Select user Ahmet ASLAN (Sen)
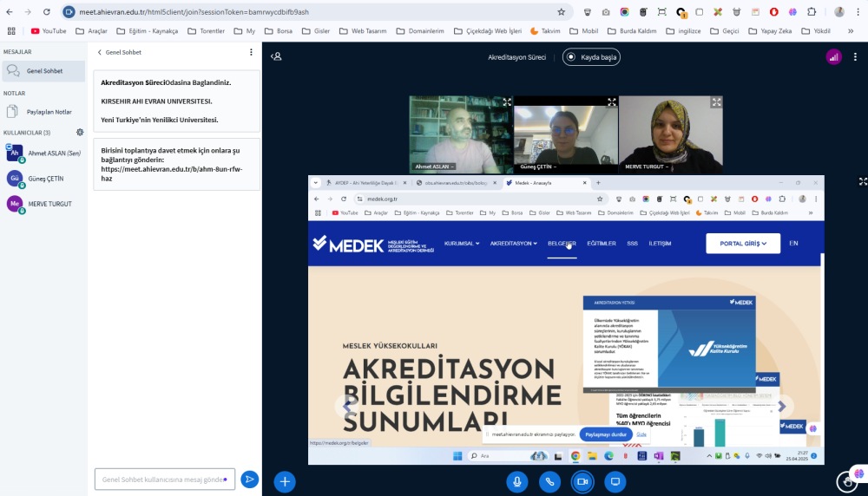868x496 pixels. pyautogui.click(x=43, y=153)
